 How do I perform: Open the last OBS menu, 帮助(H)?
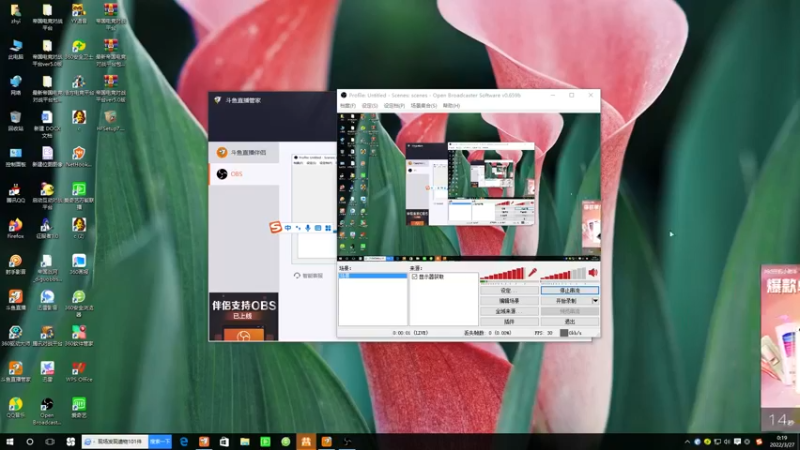452,106
